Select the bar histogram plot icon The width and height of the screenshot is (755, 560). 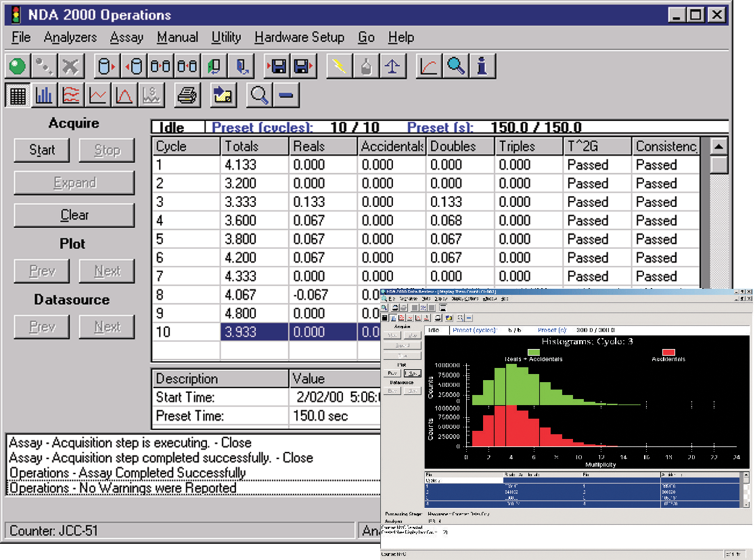[x=44, y=95]
